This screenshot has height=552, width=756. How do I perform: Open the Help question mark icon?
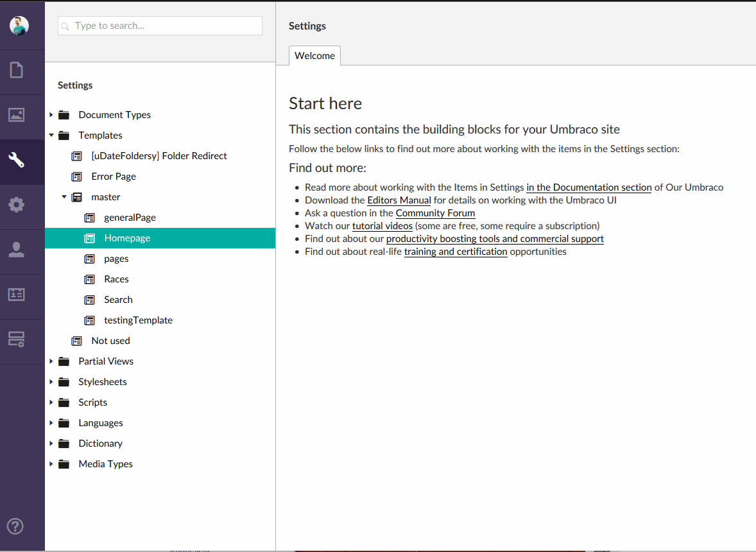pyautogui.click(x=15, y=526)
